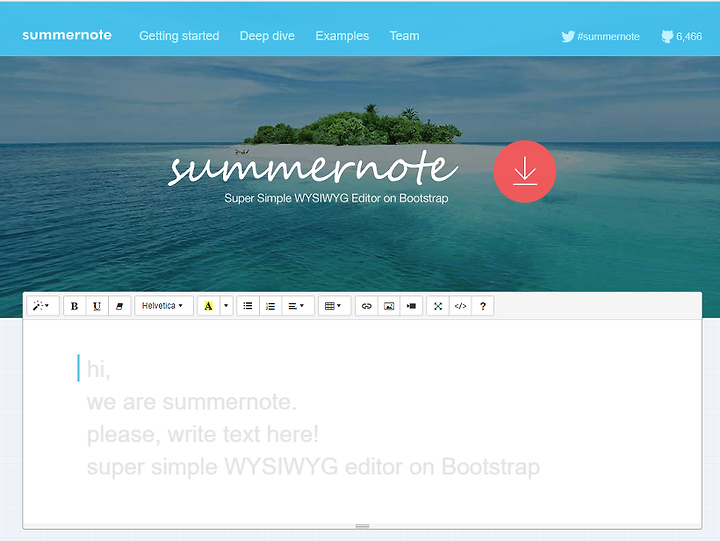
Task: Go to the summernote home brand link
Action: pos(67,35)
